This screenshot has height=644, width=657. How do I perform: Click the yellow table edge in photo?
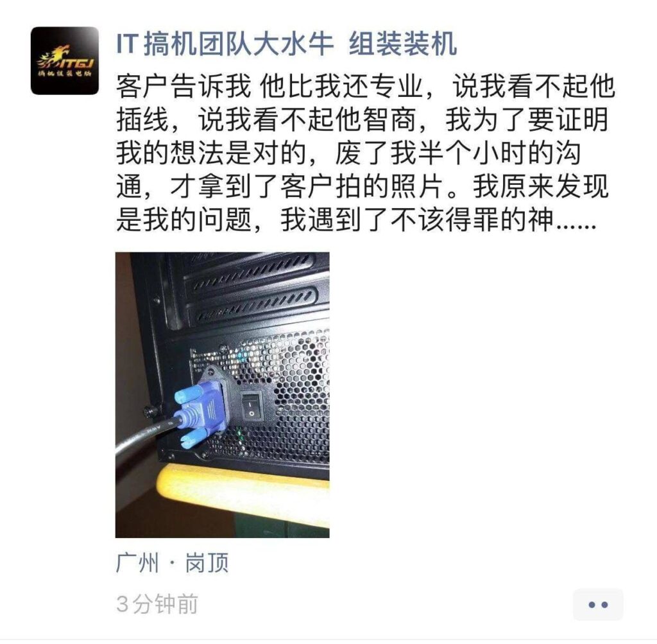(243, 489)
